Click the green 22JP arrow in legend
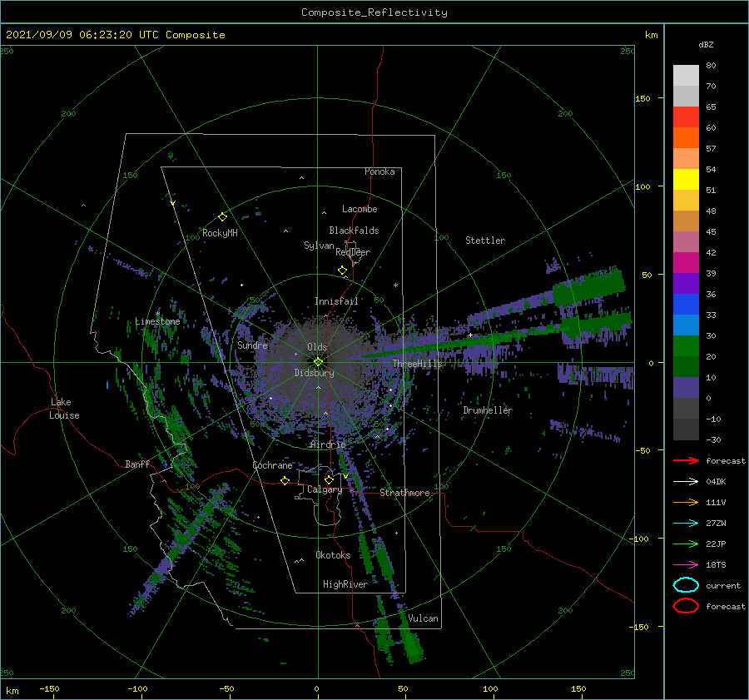This screenshot has height=700, width=749. 686,544
